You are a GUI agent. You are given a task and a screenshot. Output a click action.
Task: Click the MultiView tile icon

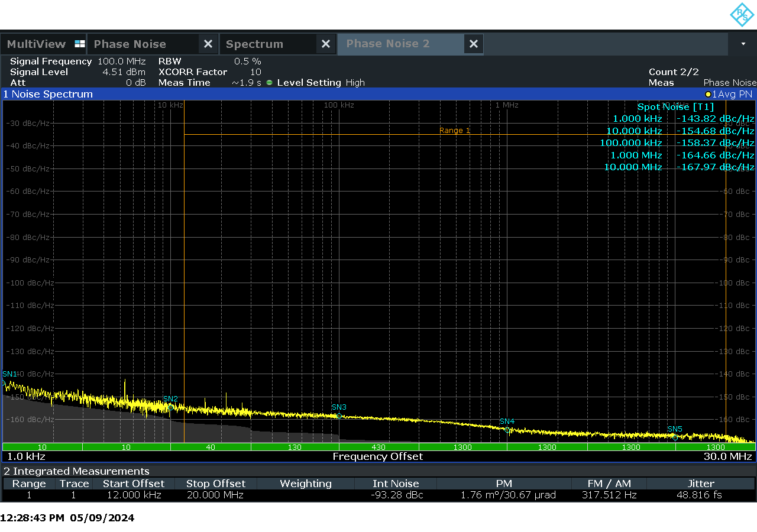[x=79, y=43]
